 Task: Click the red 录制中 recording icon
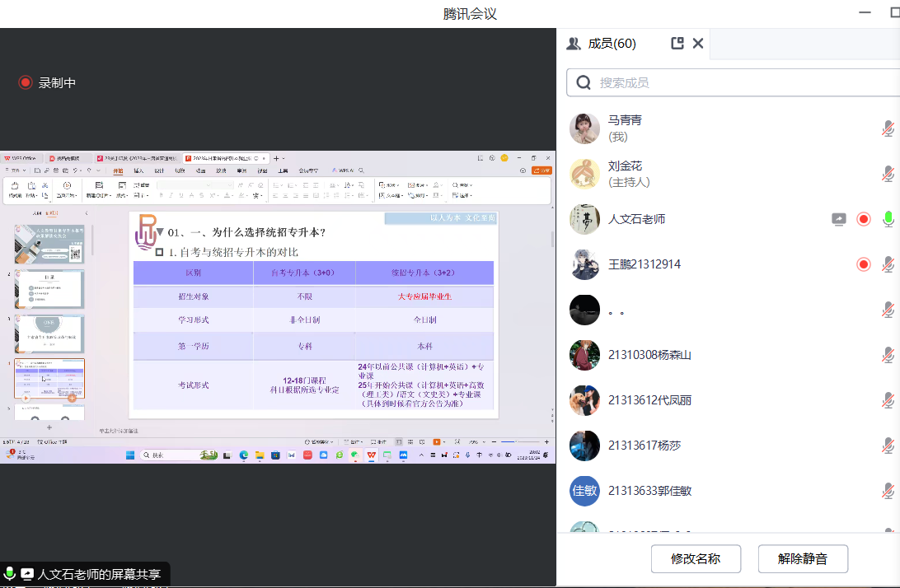click(x=26, y=82)
